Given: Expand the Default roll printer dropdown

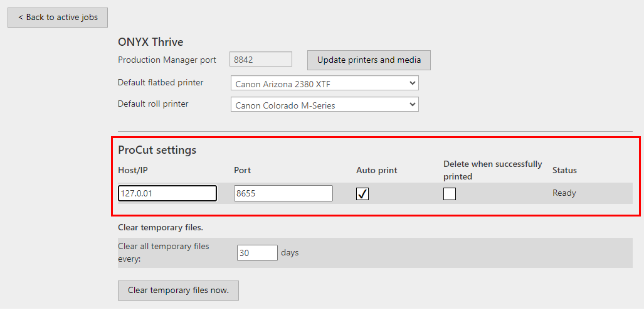Looking at the screenshot, I should [324, 105].
